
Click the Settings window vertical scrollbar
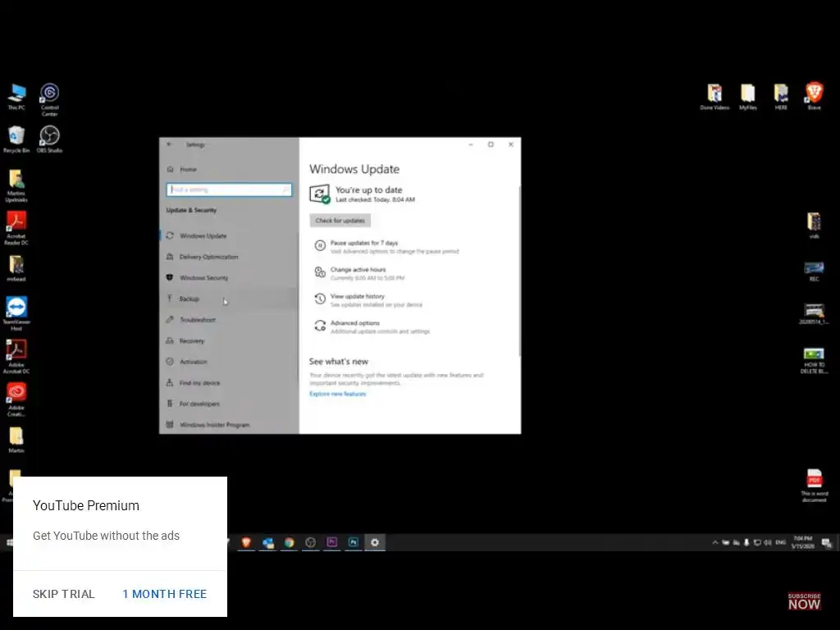[x=519, y=271]
